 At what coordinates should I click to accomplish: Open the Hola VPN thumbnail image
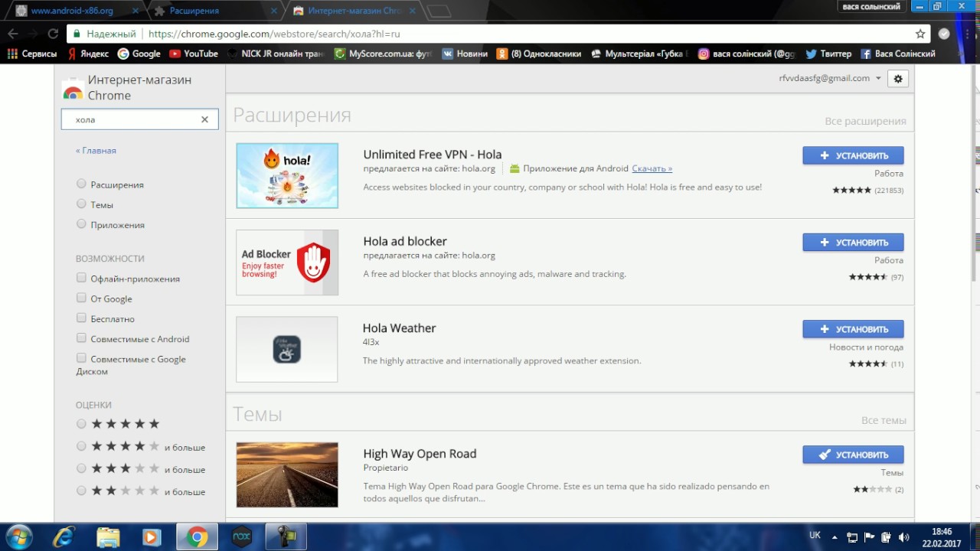coord(287,175)
